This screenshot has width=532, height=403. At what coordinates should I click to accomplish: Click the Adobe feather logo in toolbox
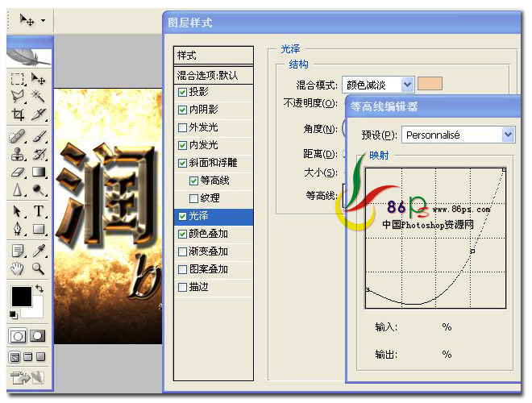(x=29, y=58)
